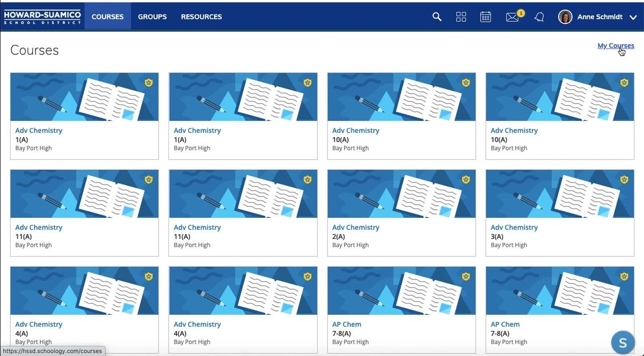Open the Adv Chemistry 2(A) course title
Screen dimensions: 644x356
356,227
